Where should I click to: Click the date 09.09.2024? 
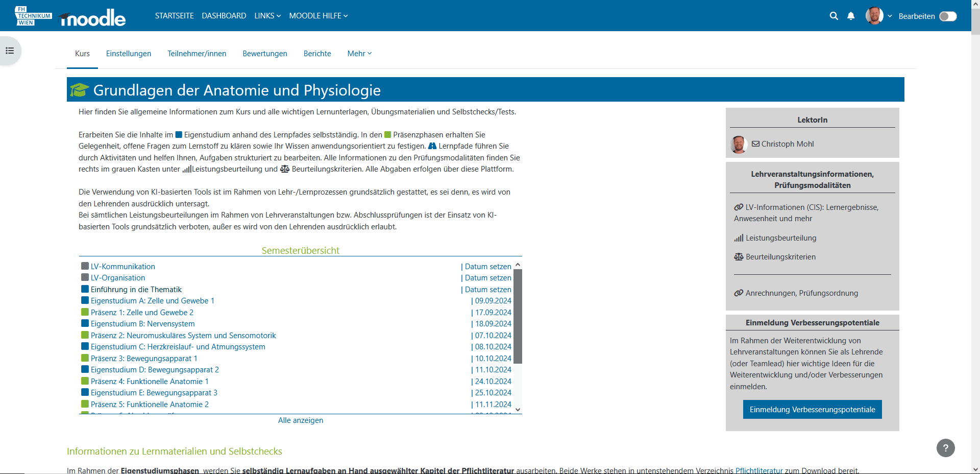[x=493, y=301]
